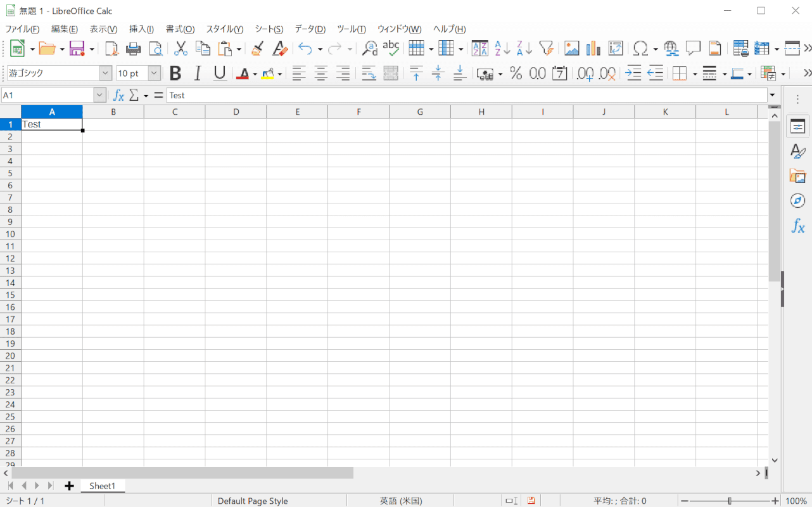This screenshot has height=507, width=812.
Task: Click the 英語 (米国) language status field
Action: tap(401, 501)
